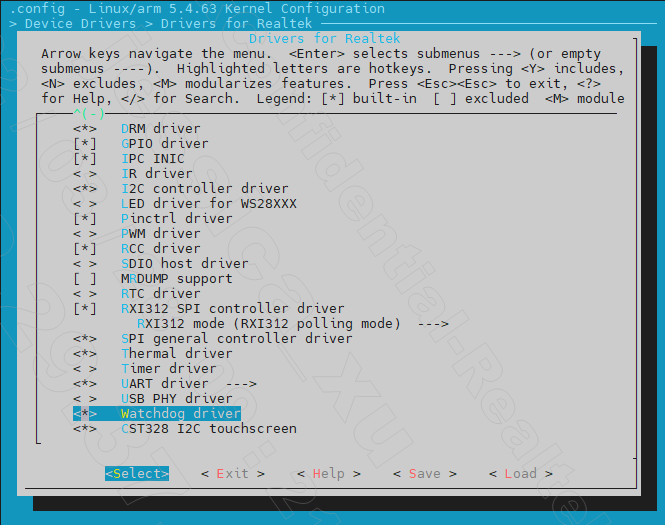Toggle RXI312 SPI controller driver checkbox
This screenshot has height=525, width=665.
pos(85,309)
